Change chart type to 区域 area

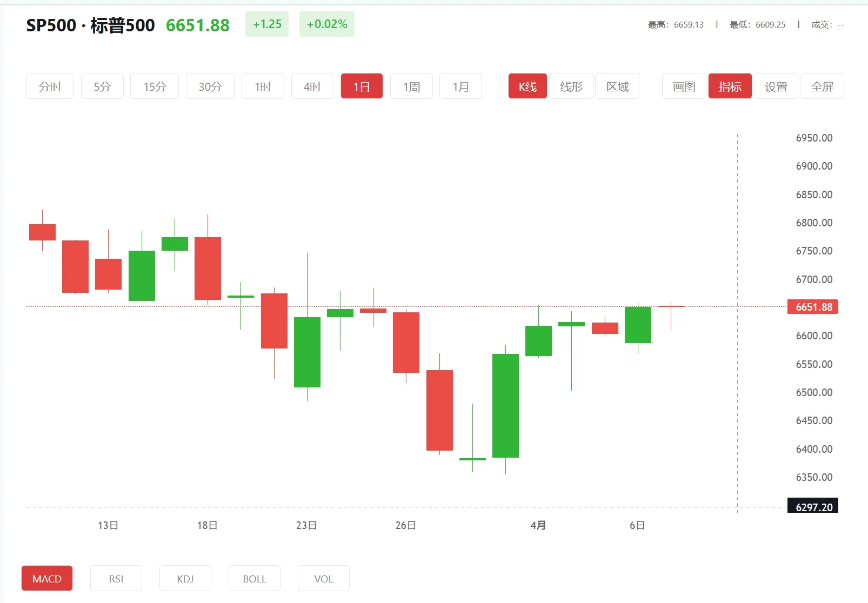617,86
